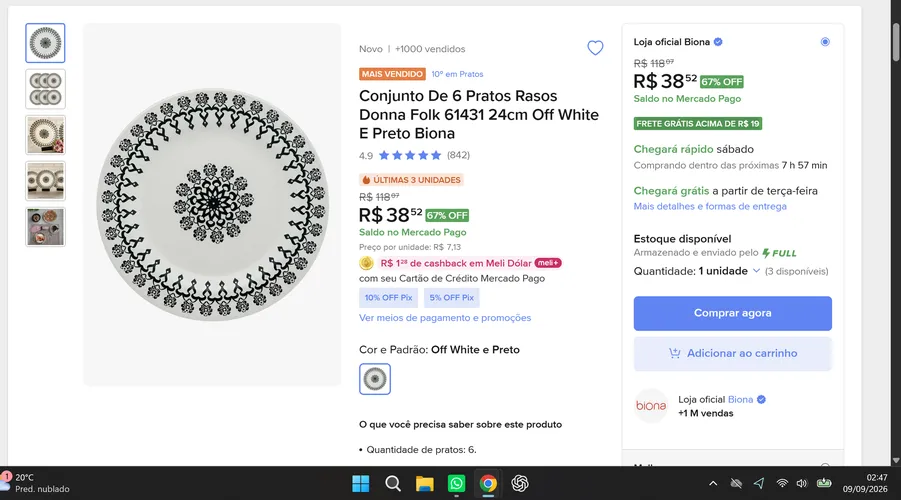Open File Explorer in taskbar

tap(425, 483)
